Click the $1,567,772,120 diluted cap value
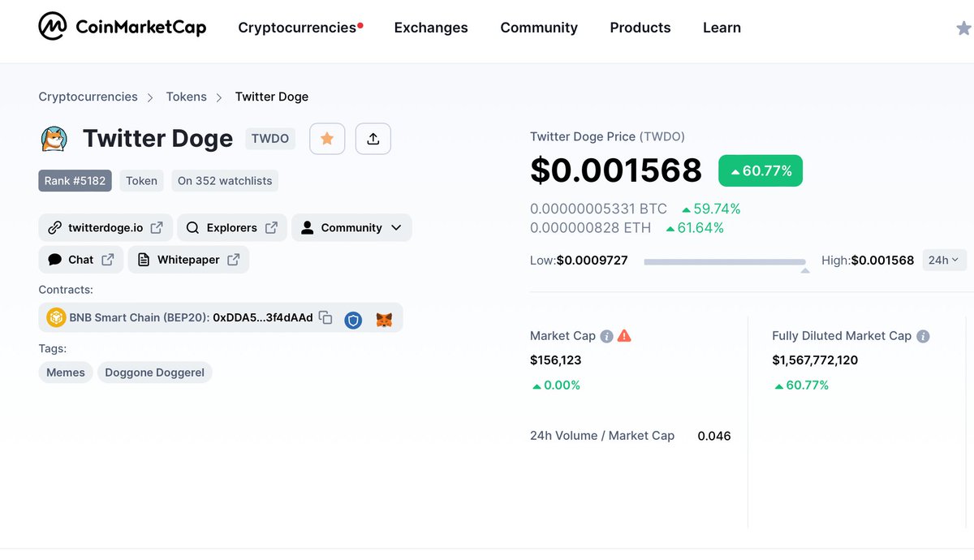The width and height of the screenshot is (974, 560). click(x=815, y=360)
